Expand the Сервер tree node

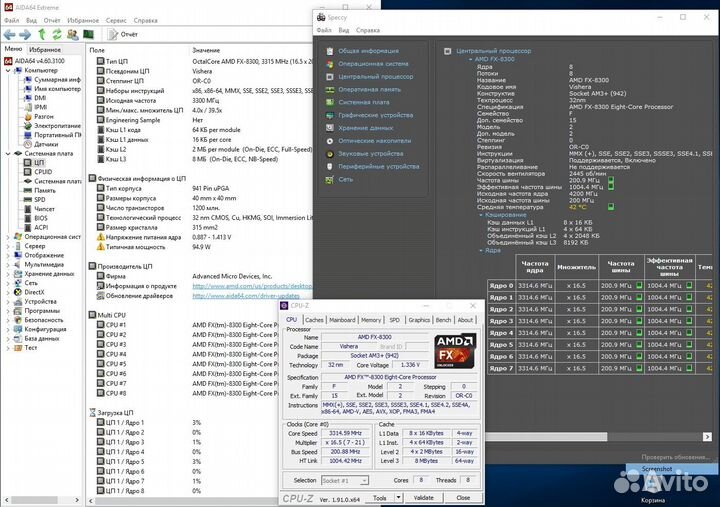[x=8, y=246]
